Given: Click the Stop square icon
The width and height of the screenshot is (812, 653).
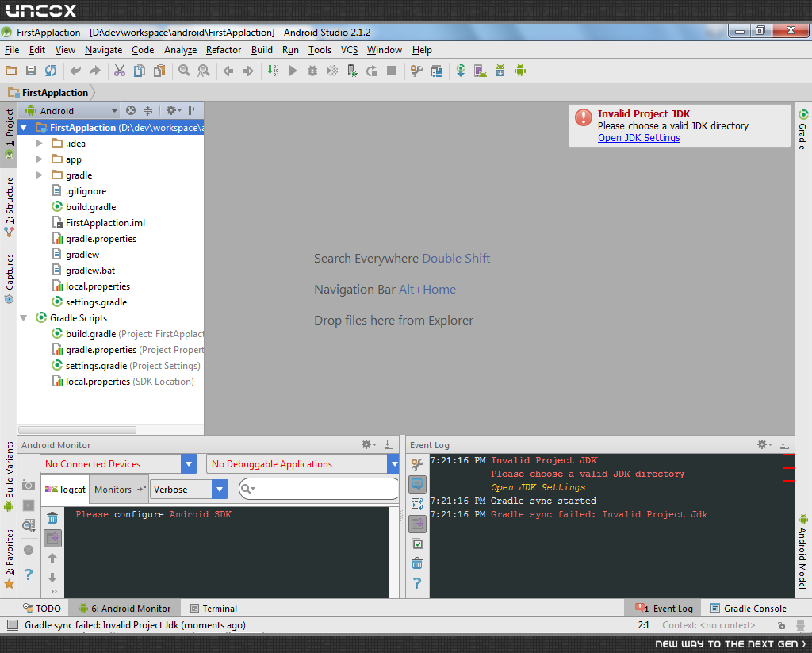Looking at the screenshot, I should point(392,71).
